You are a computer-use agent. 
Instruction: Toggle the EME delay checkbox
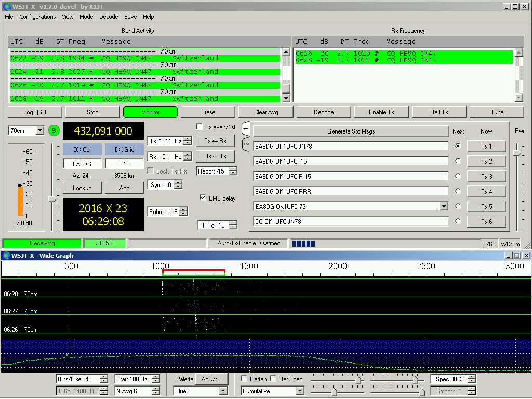tap(203, 198)
